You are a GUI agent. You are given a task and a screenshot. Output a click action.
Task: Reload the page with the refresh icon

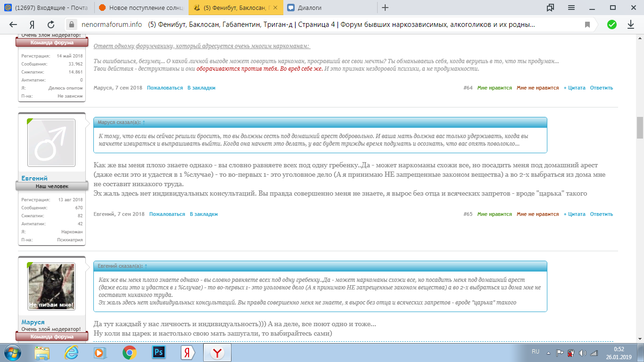tap(51, 25)
